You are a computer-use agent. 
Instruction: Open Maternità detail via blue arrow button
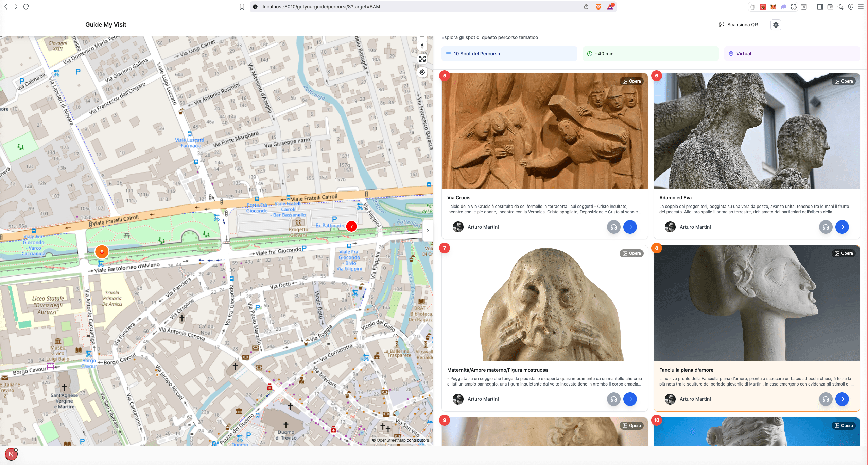(x=630, y=399)
